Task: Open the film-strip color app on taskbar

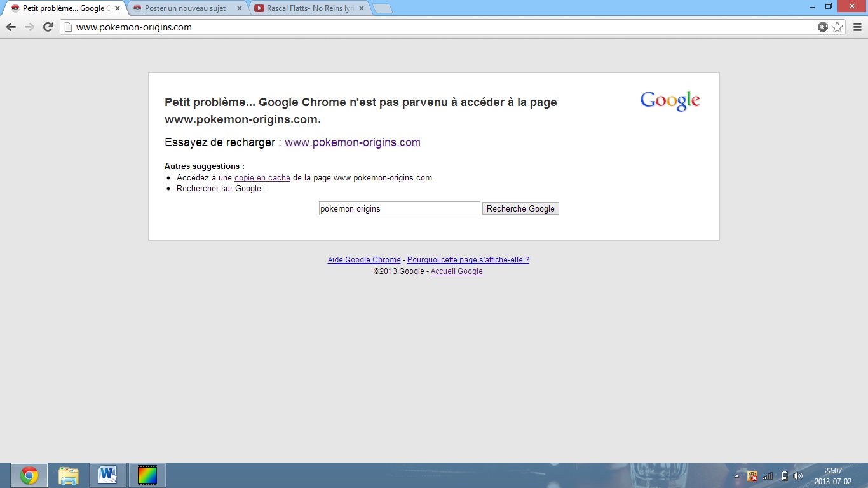Action: click(147, 475)
